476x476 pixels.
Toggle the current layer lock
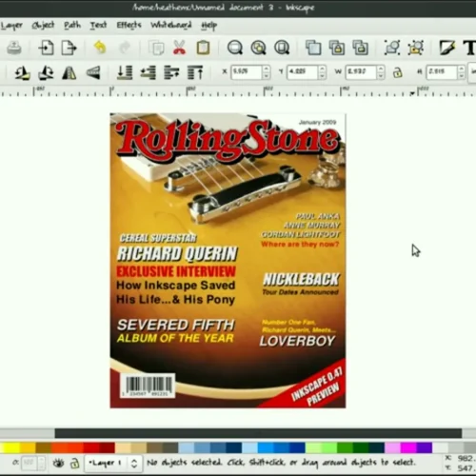[x=75, y=464]
